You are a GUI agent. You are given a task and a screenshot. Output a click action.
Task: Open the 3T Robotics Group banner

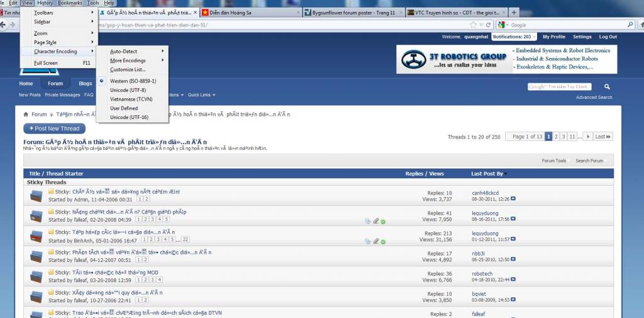[506, 59]
